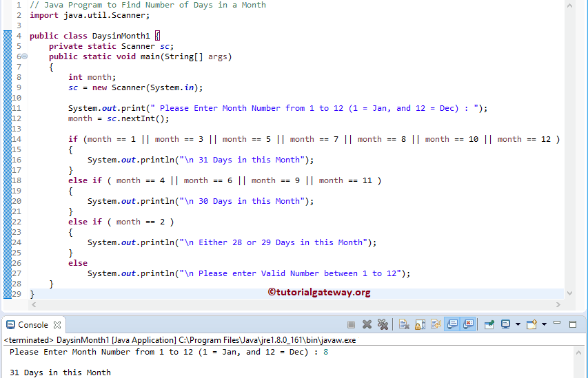Click 'int month;' declaration
This screenshot has width=588, height=378.
92,77
